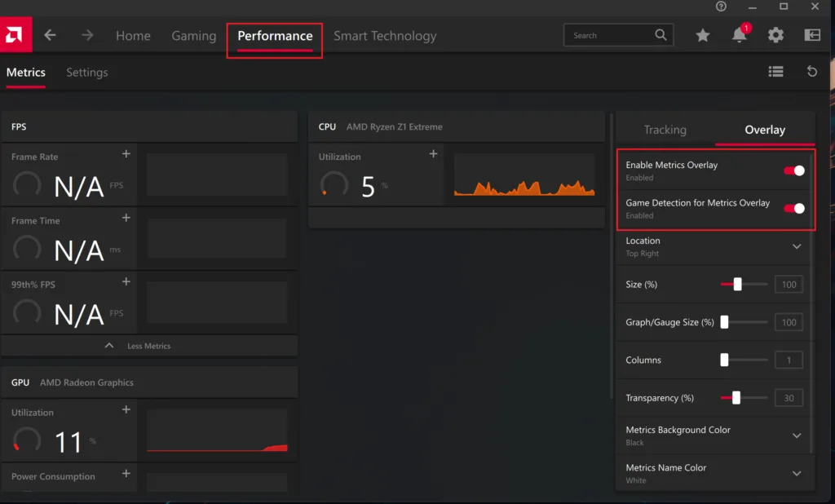Click the reset metrics icon

point(812,72)
